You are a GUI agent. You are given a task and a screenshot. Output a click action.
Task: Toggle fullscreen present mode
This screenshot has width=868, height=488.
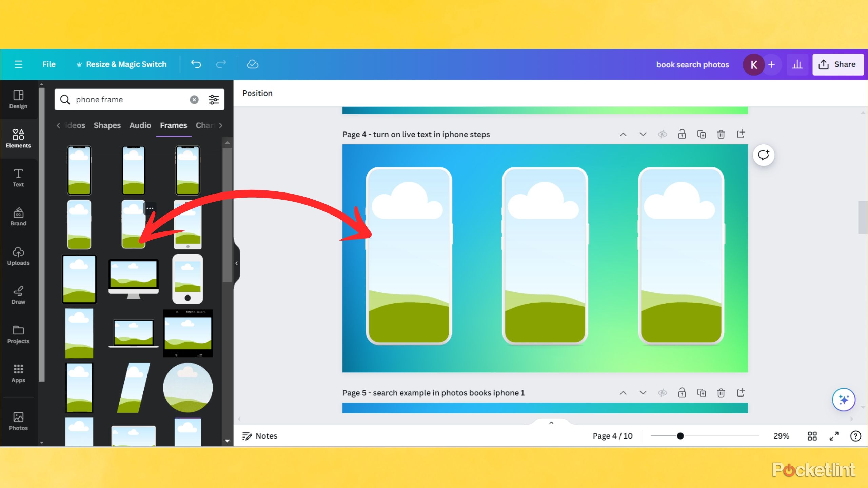[x=834, y=436]
